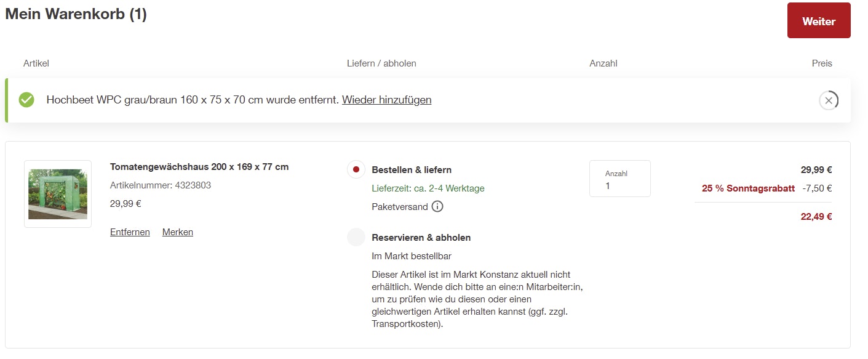Click the final price 22,49 €
This screenshot has width=868, height=359.
(816, 217)
